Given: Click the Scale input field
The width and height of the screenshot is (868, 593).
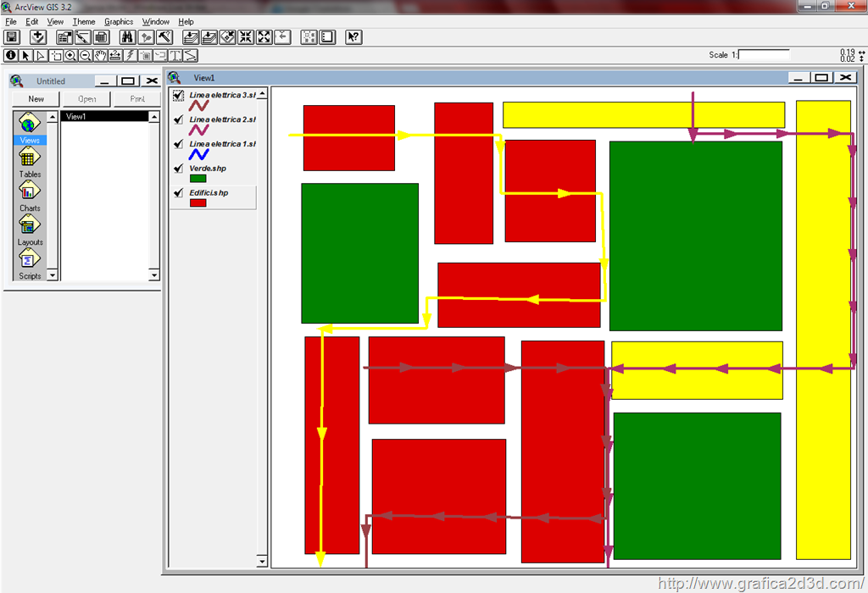Looking at the screenshot, I should tap(764, 54).
